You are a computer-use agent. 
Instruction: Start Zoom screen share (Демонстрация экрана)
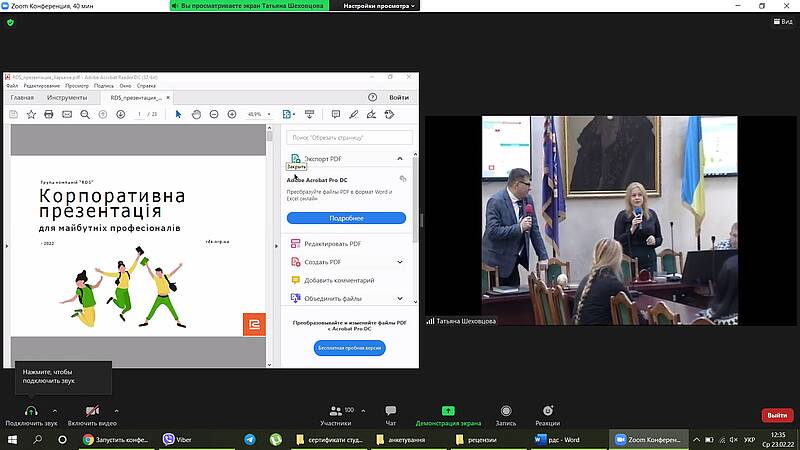point(448,416)
